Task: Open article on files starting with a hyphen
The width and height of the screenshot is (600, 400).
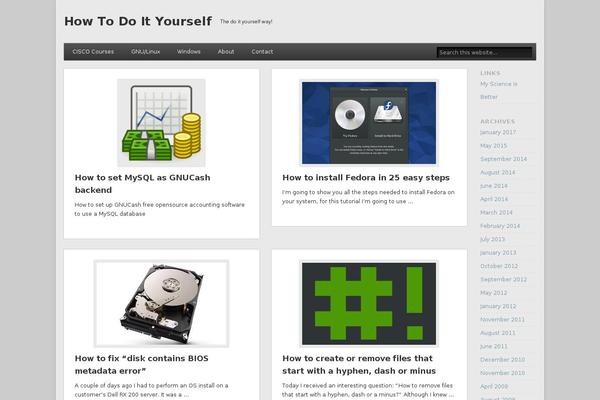Action: coord(359,364)
